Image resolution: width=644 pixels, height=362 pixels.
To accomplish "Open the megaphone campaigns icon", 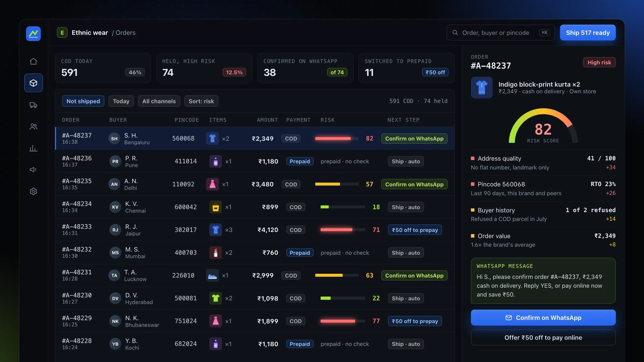I will [x=33, y=169].
